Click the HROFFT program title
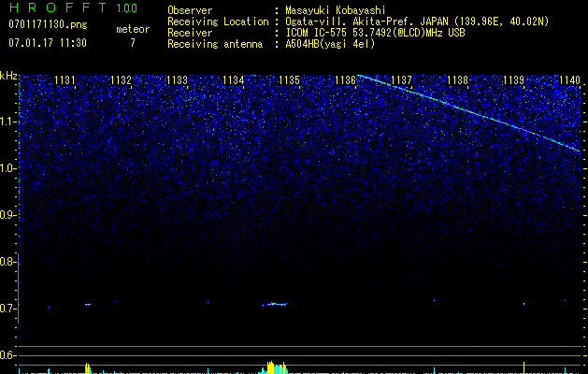The height and width of the screenshot is (374, 588). click(59, 7)
